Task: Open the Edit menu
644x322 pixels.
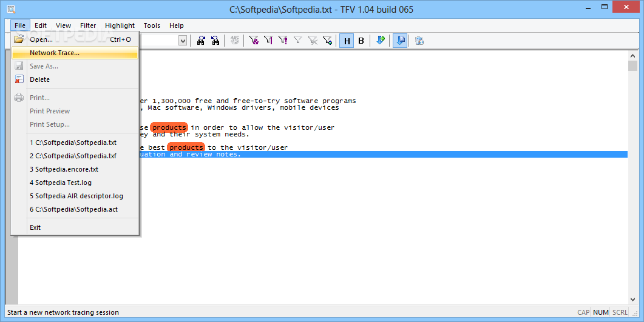Action: [x=40, y=25]
